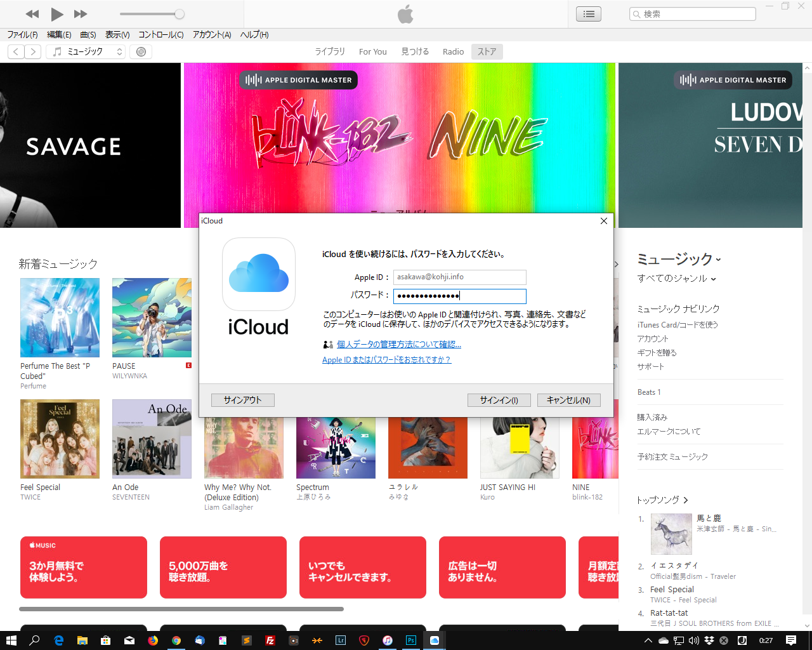Open the サポート link
Screen dimensions: 812x650
(651, 367)
